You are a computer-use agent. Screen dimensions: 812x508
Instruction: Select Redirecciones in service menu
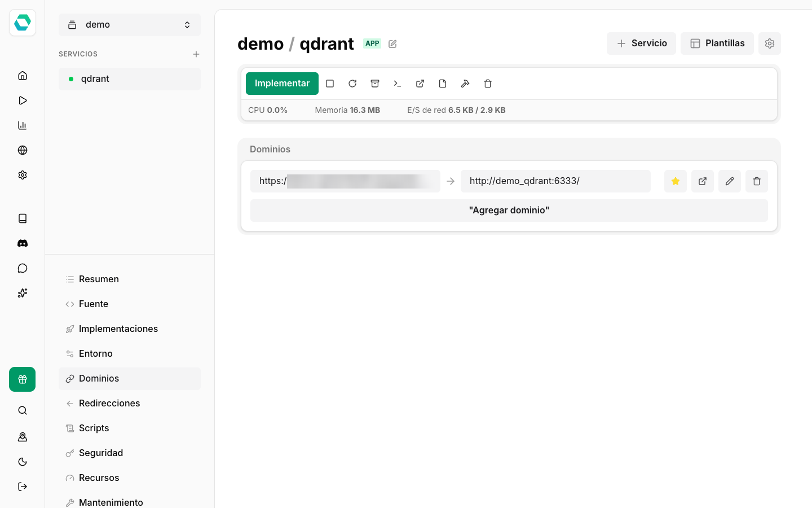point(130,404)
